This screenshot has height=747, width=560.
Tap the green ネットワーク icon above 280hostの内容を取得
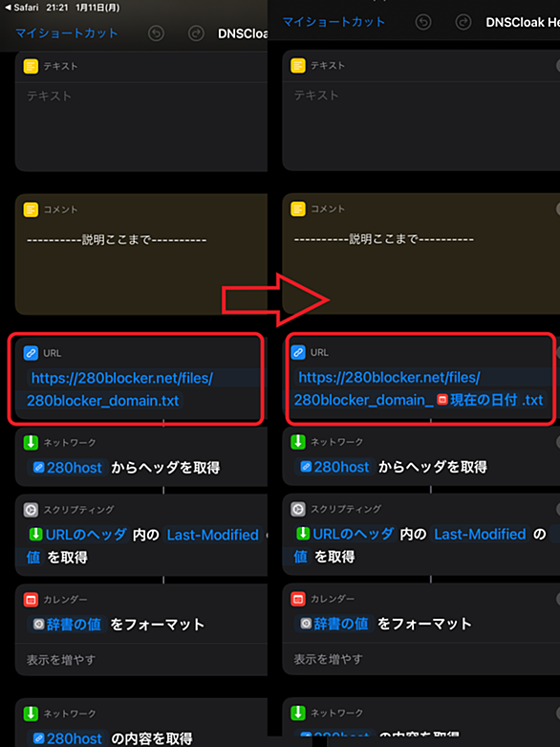click(31, 714)
